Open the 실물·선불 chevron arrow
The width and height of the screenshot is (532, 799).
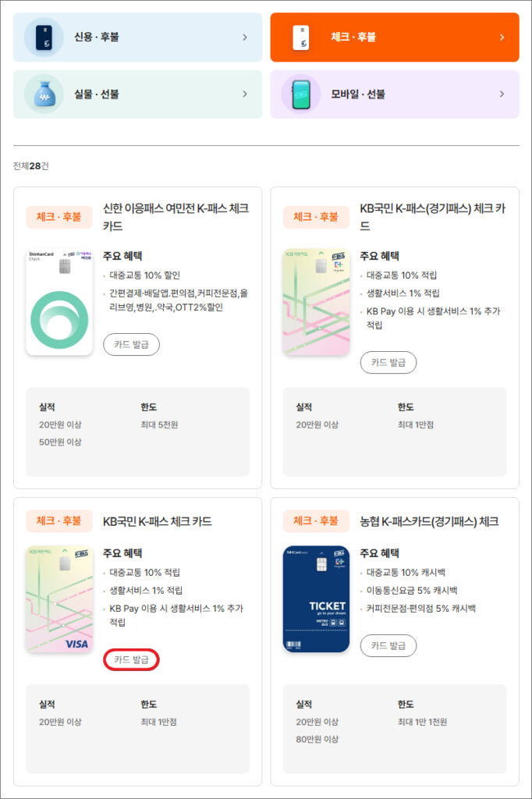point(245,94)
